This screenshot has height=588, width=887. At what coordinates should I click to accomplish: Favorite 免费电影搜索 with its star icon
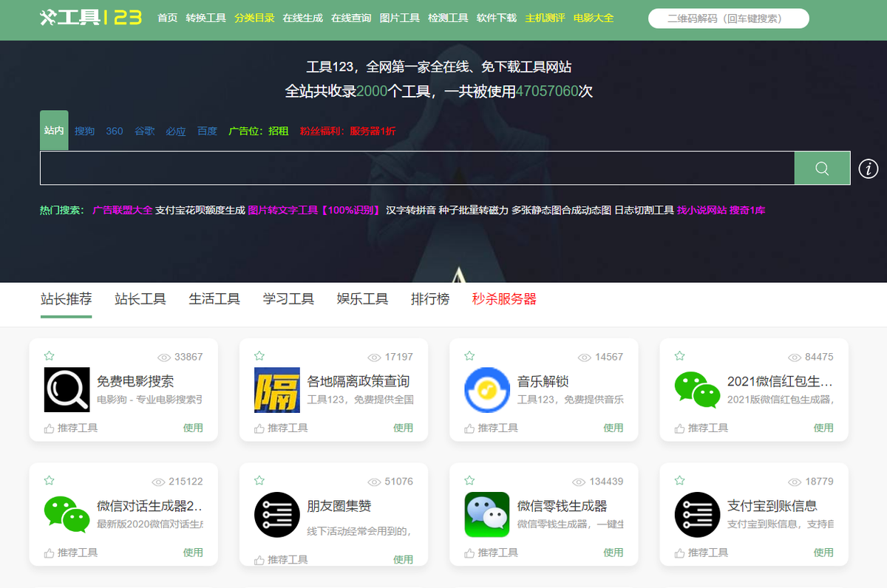pyautogui.click(x=50, y=356)
